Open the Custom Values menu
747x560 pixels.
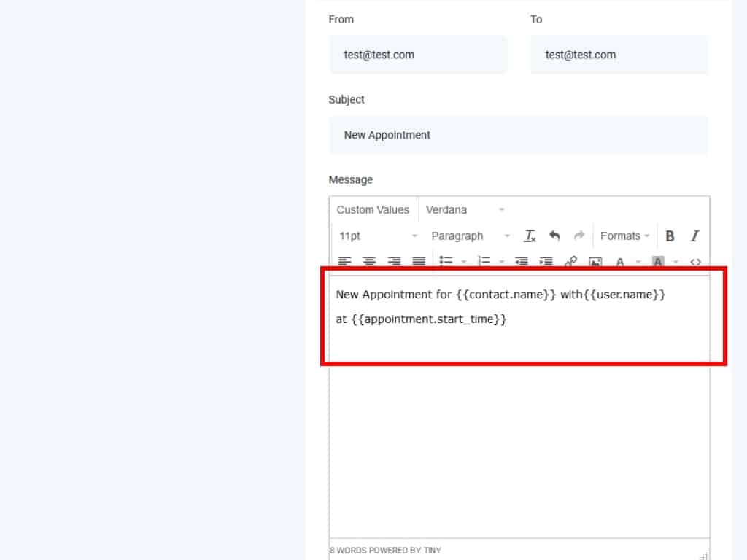point(373,209)
